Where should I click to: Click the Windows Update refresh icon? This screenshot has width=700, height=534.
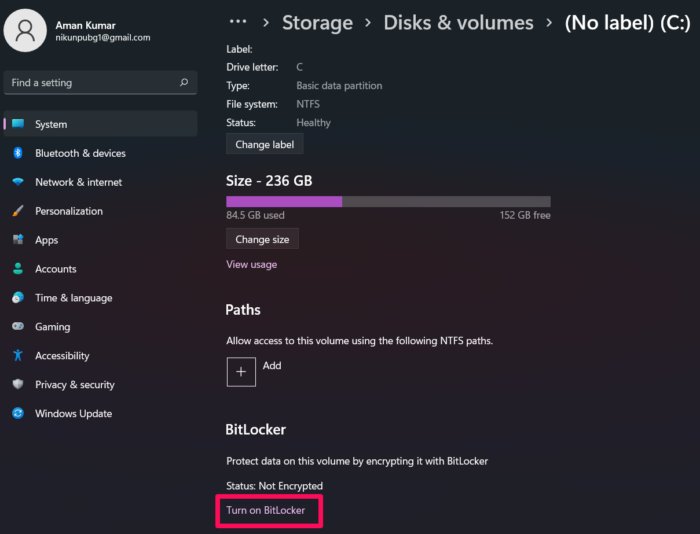tap(18, 414)
